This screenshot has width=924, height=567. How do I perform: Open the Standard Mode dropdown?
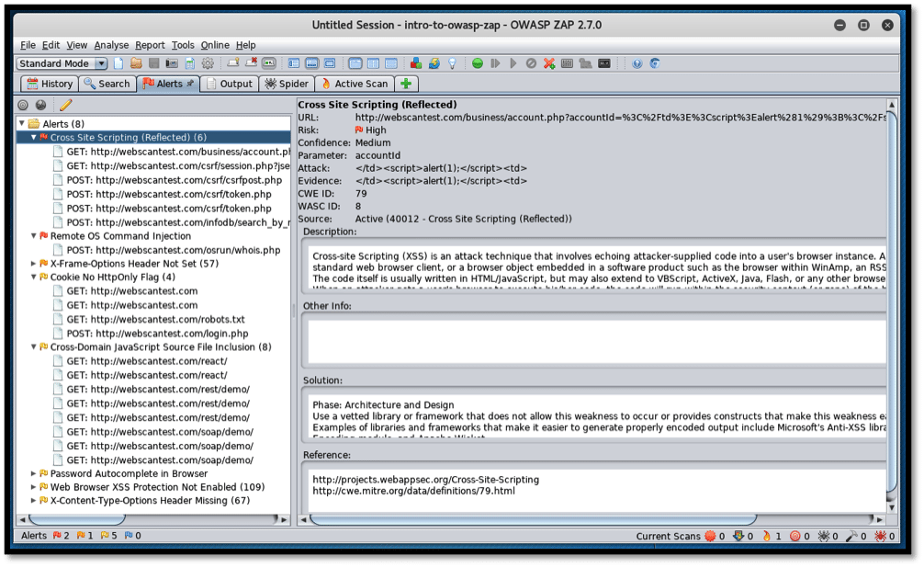tap(101, 63)
